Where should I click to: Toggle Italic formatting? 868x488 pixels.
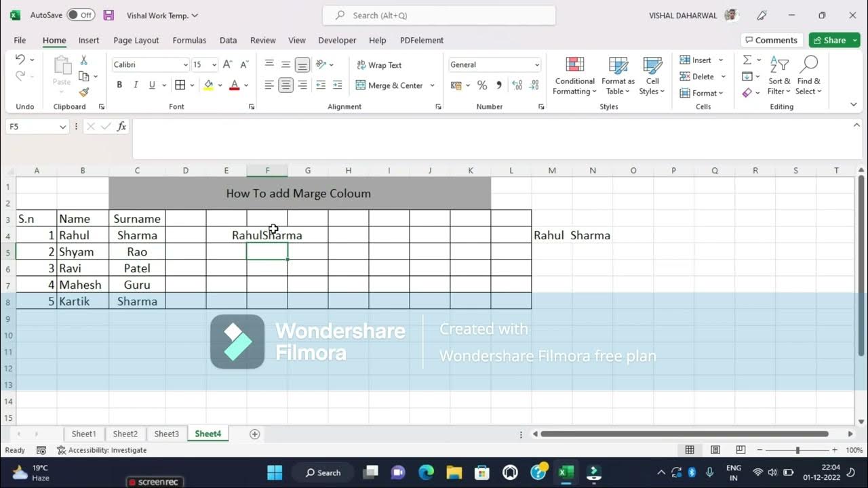(136, 85)
